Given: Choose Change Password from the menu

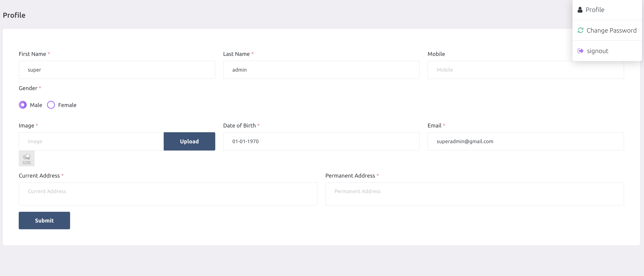Looking at the screenshot, I should [x=611, y=30].
